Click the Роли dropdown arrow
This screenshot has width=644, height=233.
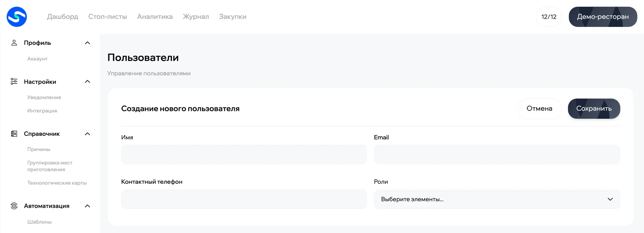[610, 199]
